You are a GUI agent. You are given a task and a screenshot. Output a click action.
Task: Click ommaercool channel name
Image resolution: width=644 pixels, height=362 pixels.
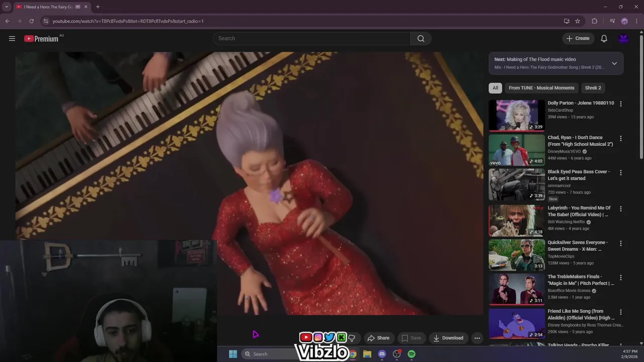(x=559, y=186)
